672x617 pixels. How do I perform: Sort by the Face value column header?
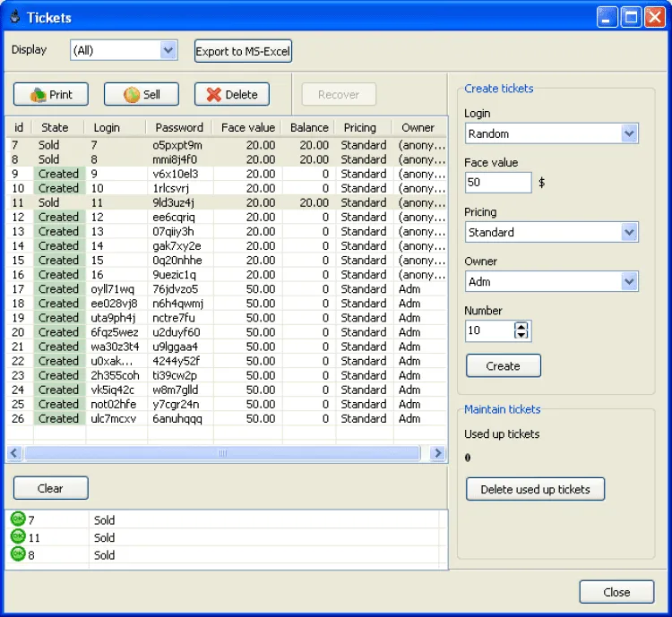coord(248,127)
